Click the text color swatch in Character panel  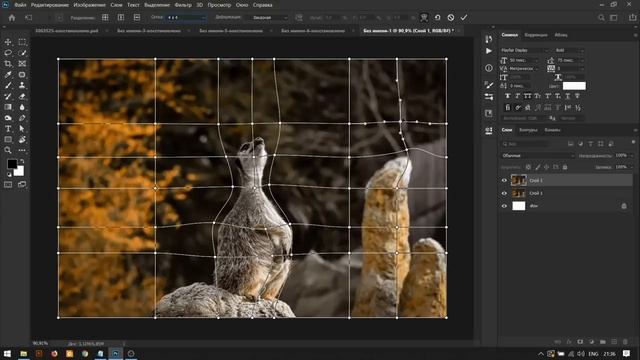tap(574, 86)
